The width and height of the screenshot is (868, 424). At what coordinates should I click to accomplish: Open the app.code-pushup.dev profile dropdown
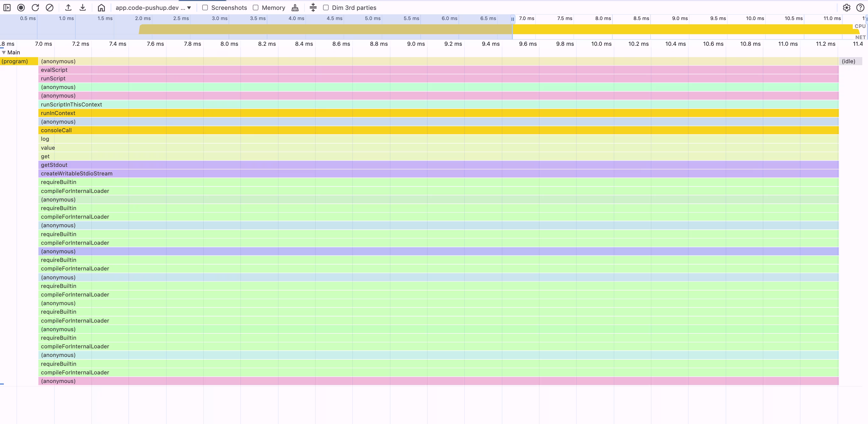click(x=153, y=7)
